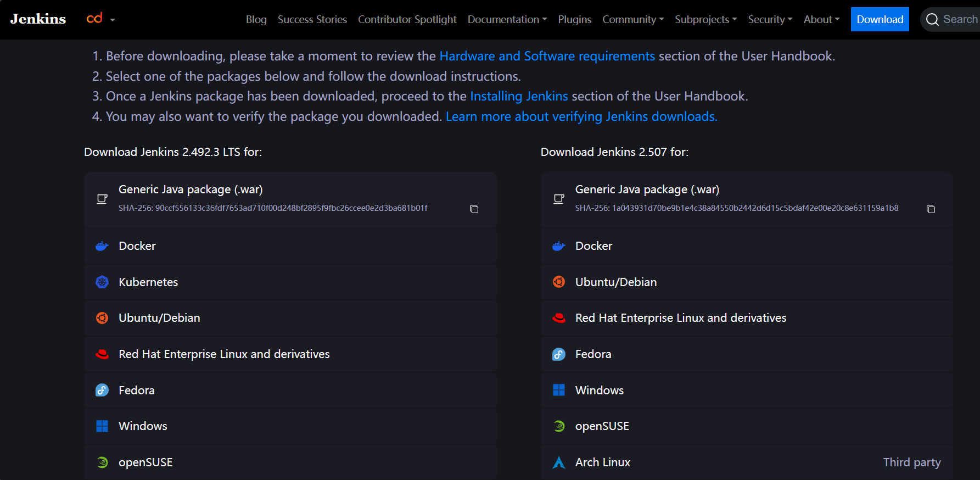Open Contributor Spotlight
Screen dimensions: 980x480
point(407,19)
